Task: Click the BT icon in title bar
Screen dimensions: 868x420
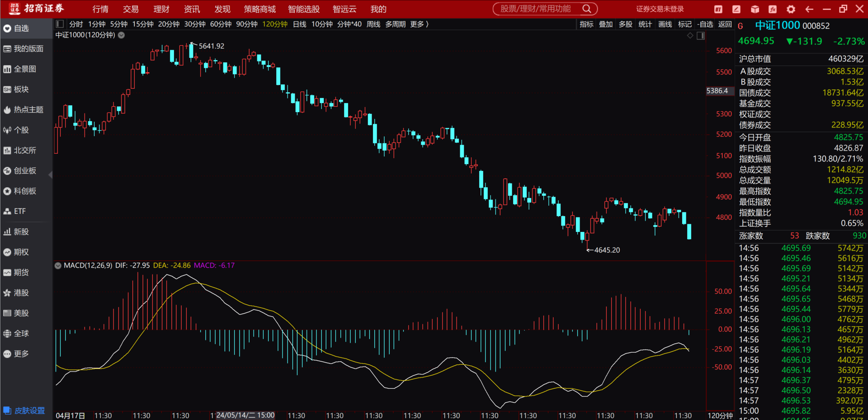Action: point(718,9)
